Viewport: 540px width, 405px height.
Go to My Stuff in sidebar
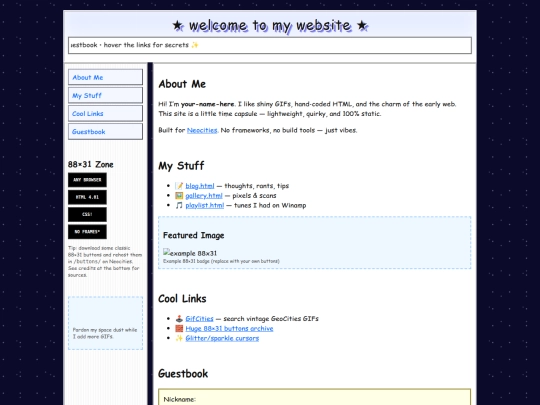(x=105, y=95)
